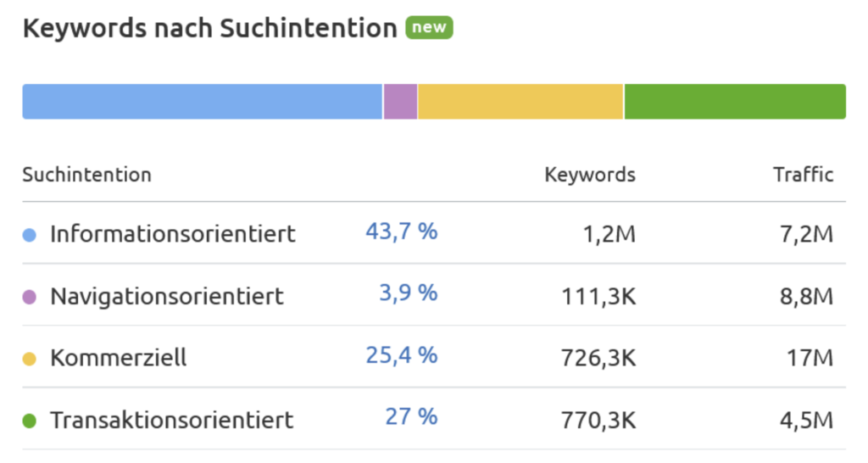
Task: Click the Suchintention column header
Action: pos(87,175)
